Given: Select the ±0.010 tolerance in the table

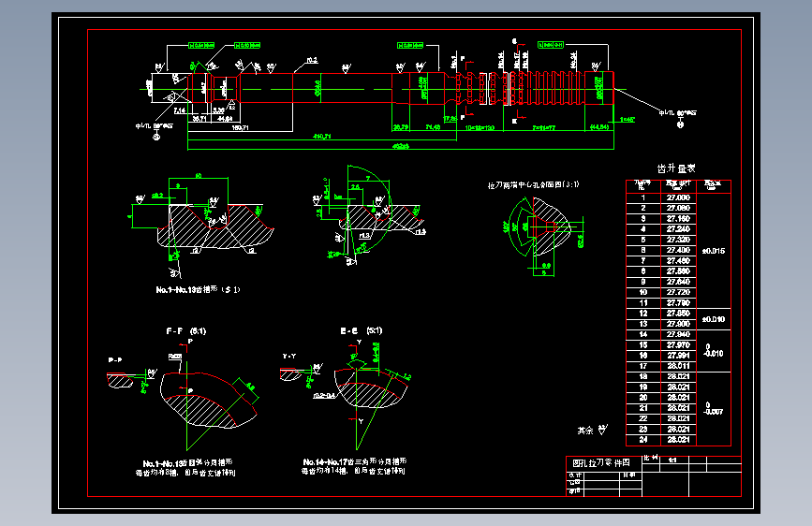Looking at the screenshot, I should point(713,319).
